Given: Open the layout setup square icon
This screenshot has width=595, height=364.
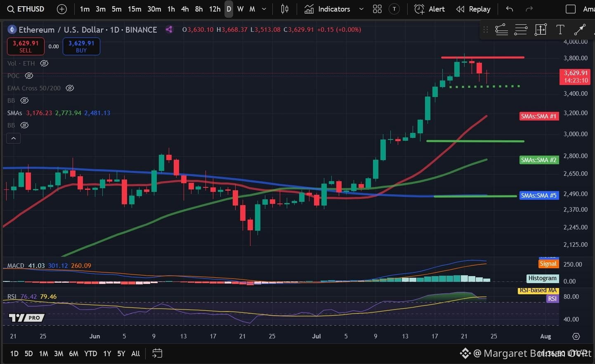Looking at the screenshot, I should 571,9.
